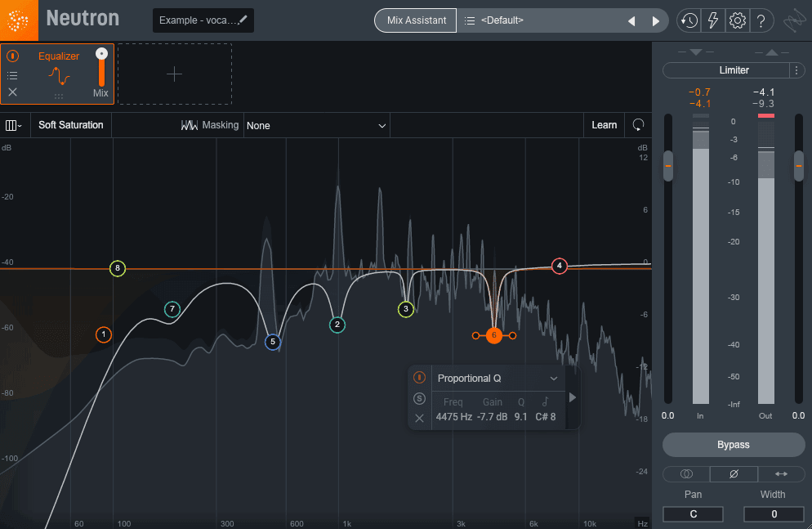This screenshot has width=812, height=529.
Task: Go to the previous preset arrow
Action: (x=631, y=20)
